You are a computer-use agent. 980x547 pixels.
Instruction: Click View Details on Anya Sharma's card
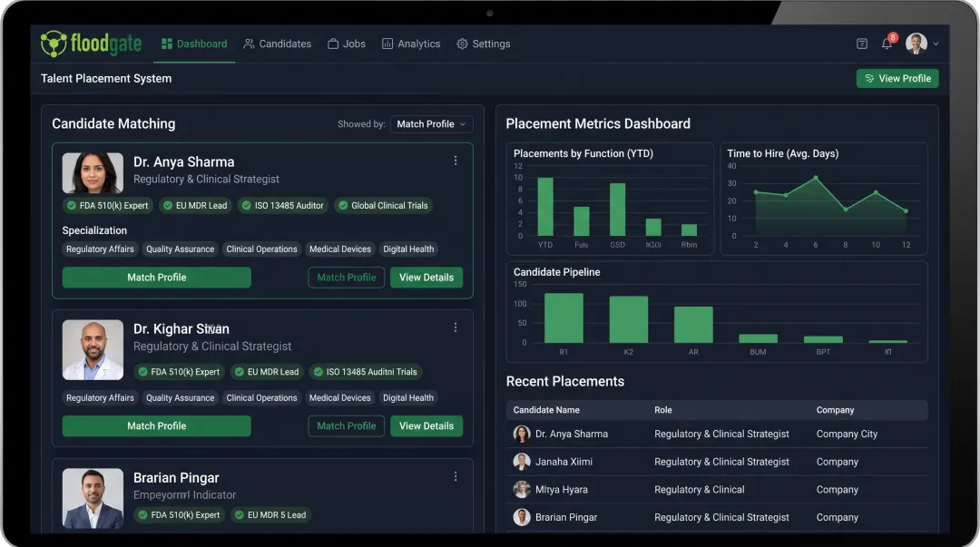tap(426, 278)
